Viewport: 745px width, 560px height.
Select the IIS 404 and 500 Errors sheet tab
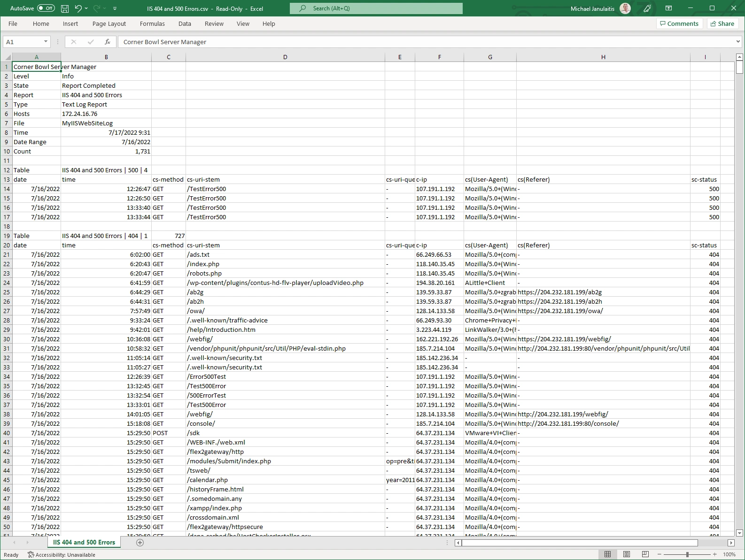click(x=84, y=542)
